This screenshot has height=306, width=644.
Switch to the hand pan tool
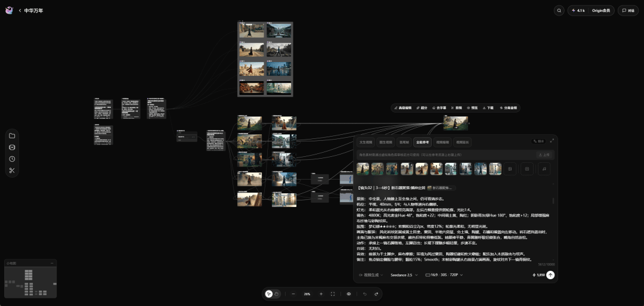click(277, 294)
